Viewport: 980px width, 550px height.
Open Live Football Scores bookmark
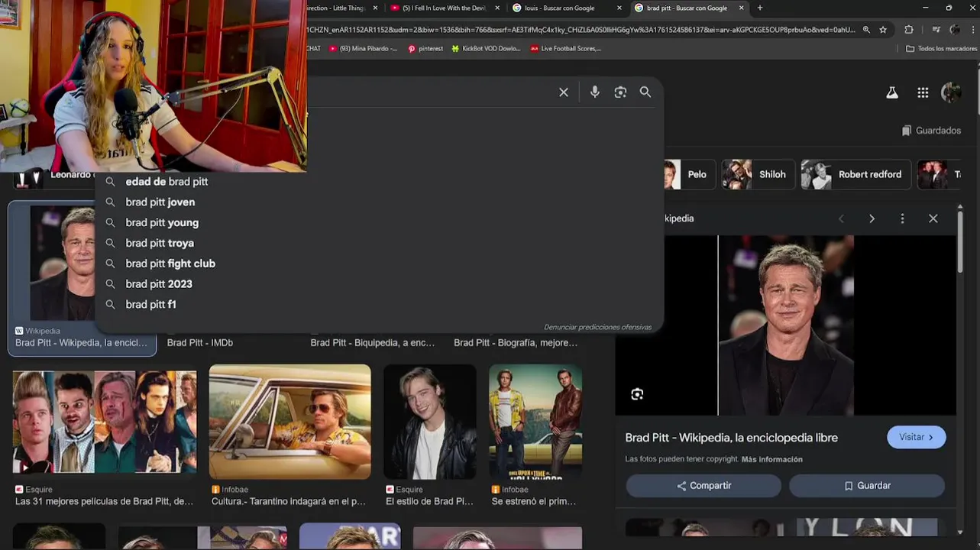(566, 48)
